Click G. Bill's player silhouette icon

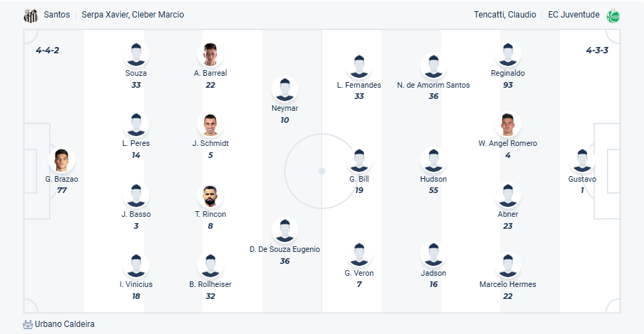tap(359, 160)
